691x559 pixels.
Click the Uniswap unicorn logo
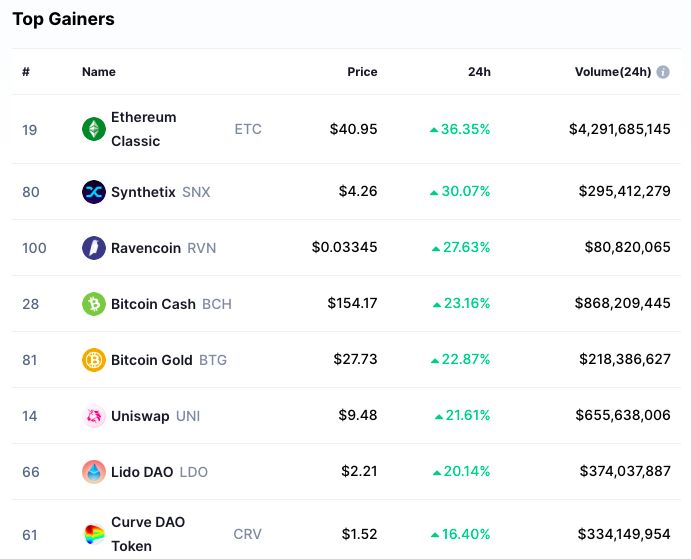pyautogui.click(x=94, y=416)
